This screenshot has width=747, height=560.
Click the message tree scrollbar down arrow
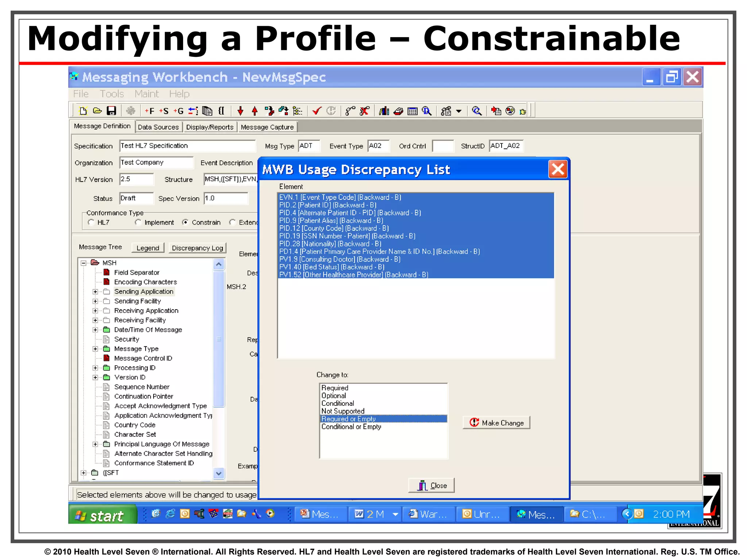point(218,474)
